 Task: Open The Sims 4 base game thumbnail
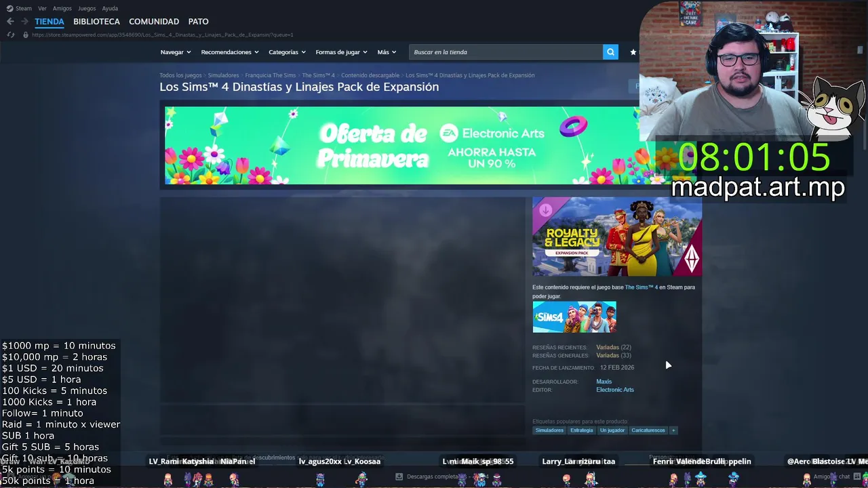coord(574,317)
